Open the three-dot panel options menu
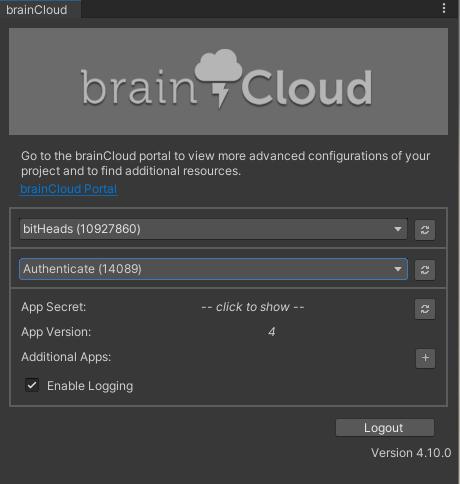Screen dimensions: 460x484 [x=444, y=8]
